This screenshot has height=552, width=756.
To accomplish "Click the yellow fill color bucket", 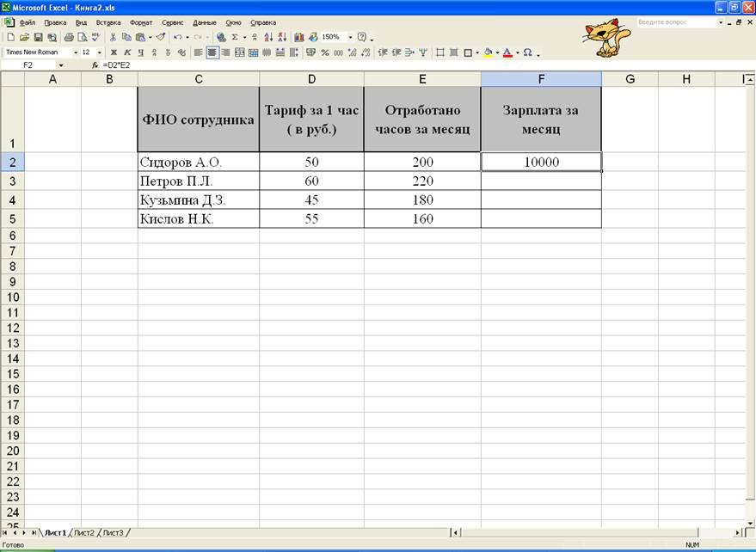I will (x=488, y=52).
